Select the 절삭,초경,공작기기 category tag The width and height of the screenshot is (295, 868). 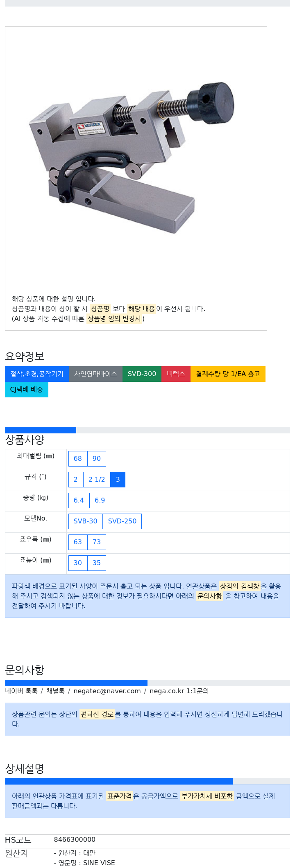37,374
